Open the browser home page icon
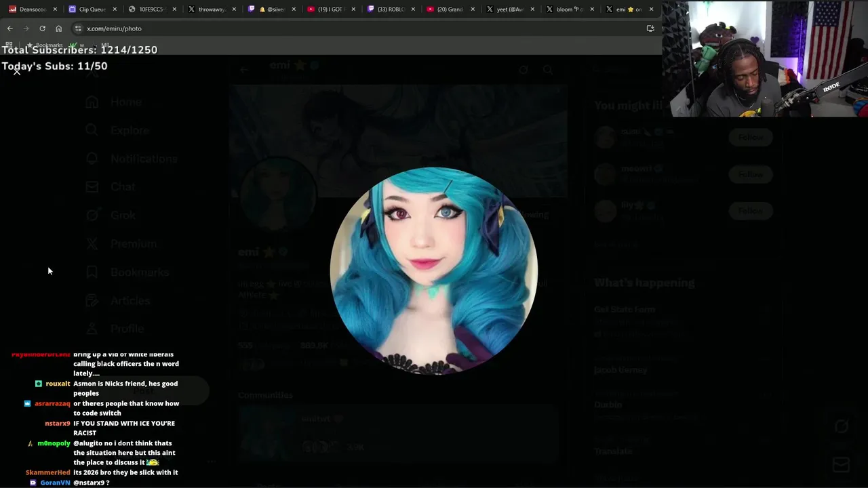The image size is (868, 488). coord(58,28)
